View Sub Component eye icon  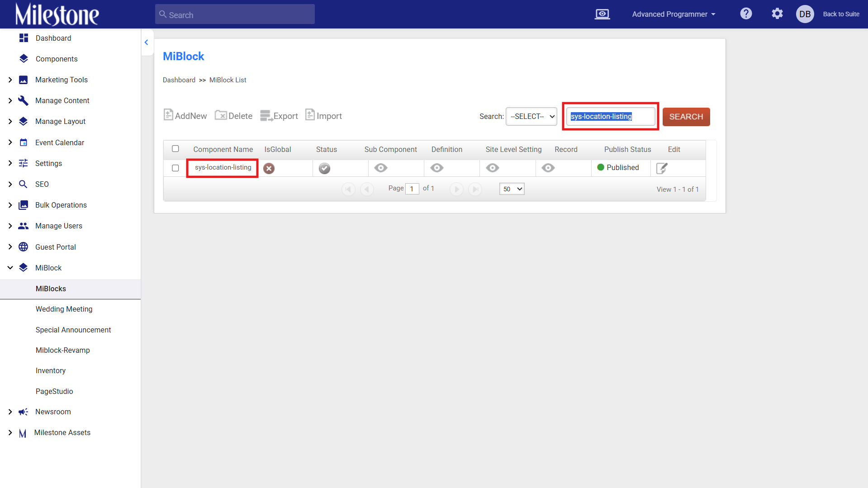tap(381, 168)
